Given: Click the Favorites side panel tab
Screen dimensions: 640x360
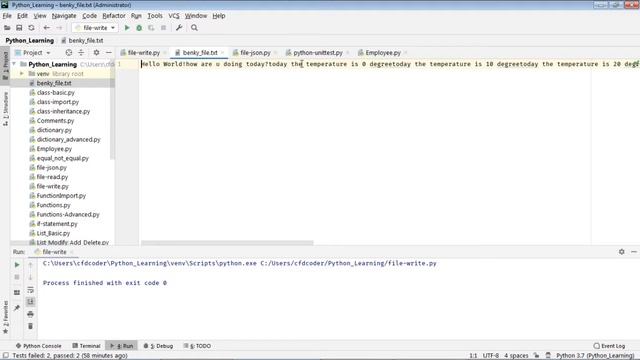Looking at the screenshot, I should tap(5, 318).
